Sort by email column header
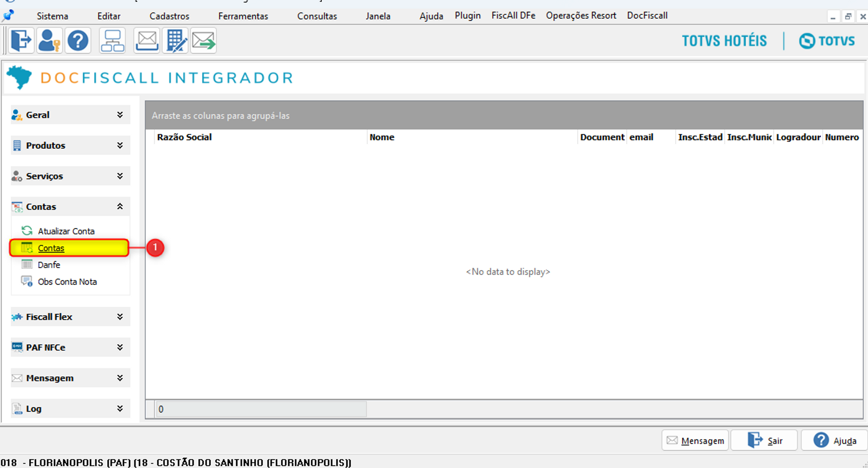Viewport: 868px width, 468px height. (651, 137)
